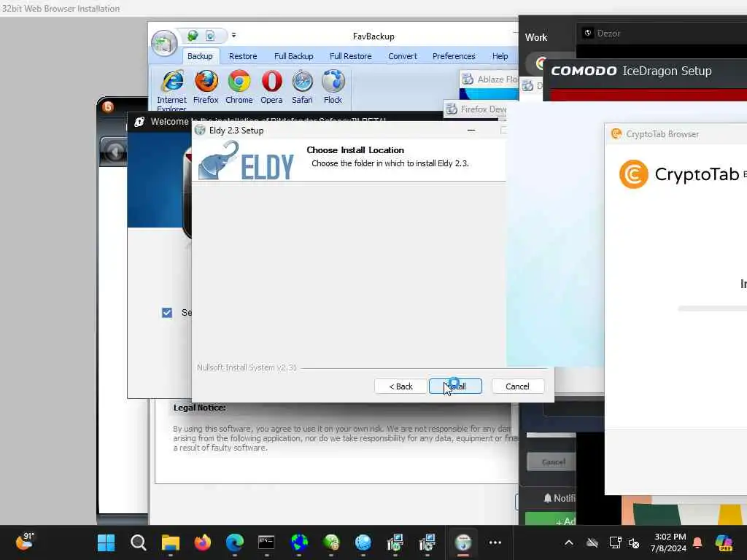Open the Preferences tab in FavBackup
The image size is (747, 560).
(x=454, y=56)
